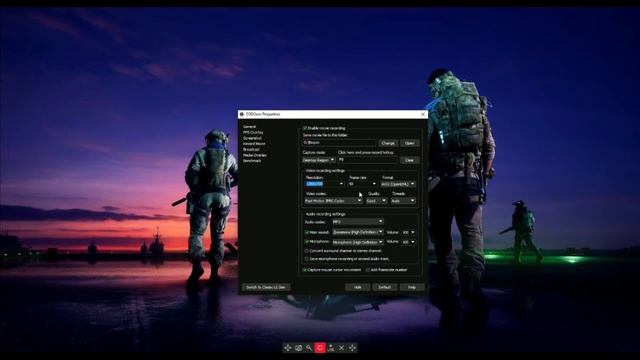
Task: Open the Audio codec dropdown
Action: pos(358,222)
